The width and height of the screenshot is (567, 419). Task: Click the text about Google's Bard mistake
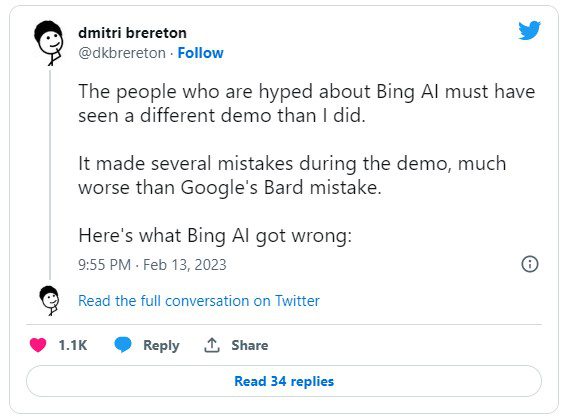pyautogui.click(x=292, y=175)
